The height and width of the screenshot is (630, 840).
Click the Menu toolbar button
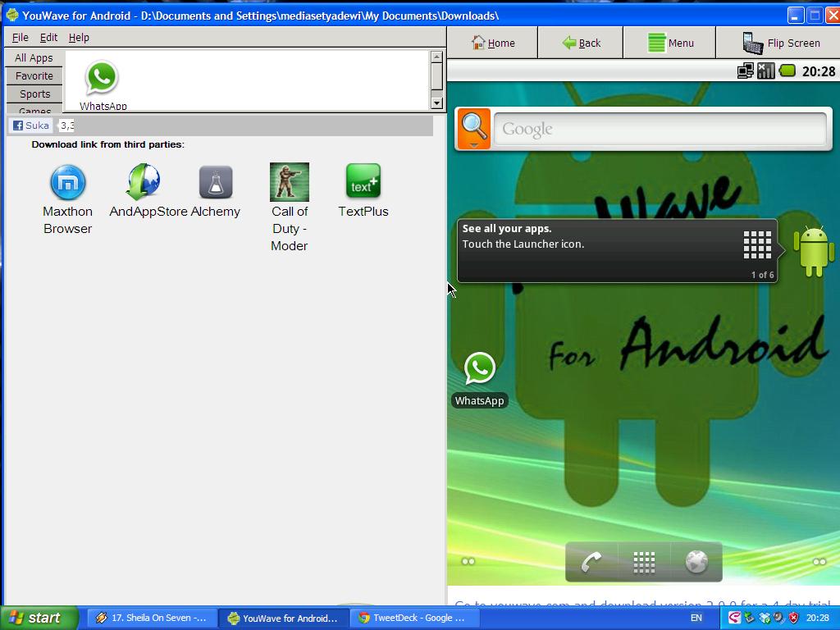[670, 43]
